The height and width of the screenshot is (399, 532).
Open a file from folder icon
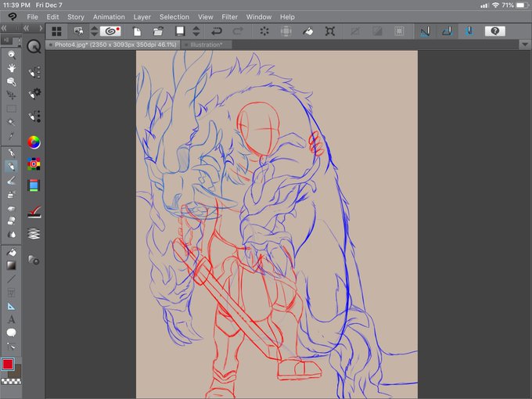point(158,31)
